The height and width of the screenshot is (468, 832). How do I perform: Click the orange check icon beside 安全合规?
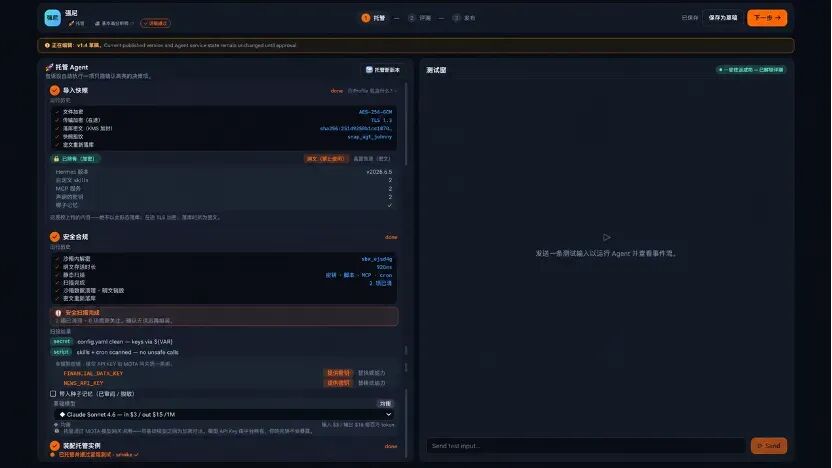coord(55,237)
